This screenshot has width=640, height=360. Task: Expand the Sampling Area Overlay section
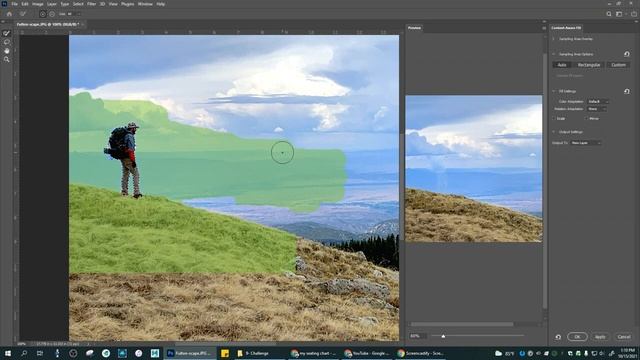[554, 39]
